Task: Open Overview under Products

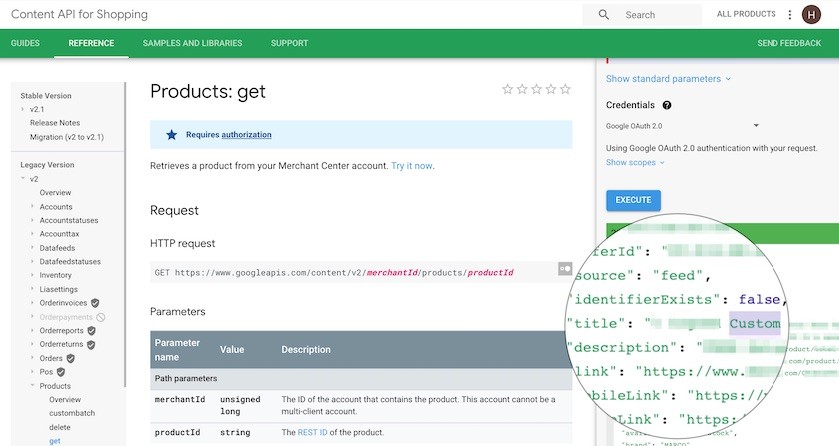Action: tap(65, 399)
